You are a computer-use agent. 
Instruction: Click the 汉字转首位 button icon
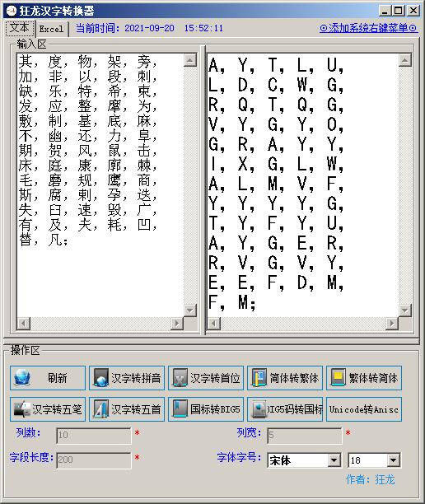pos(180,378)
